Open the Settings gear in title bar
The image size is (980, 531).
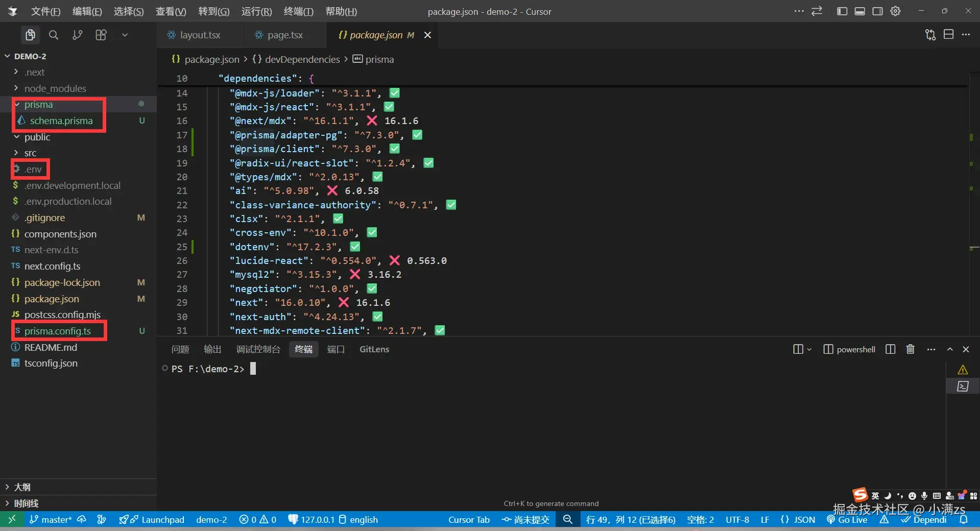click(x=895, y=11)
